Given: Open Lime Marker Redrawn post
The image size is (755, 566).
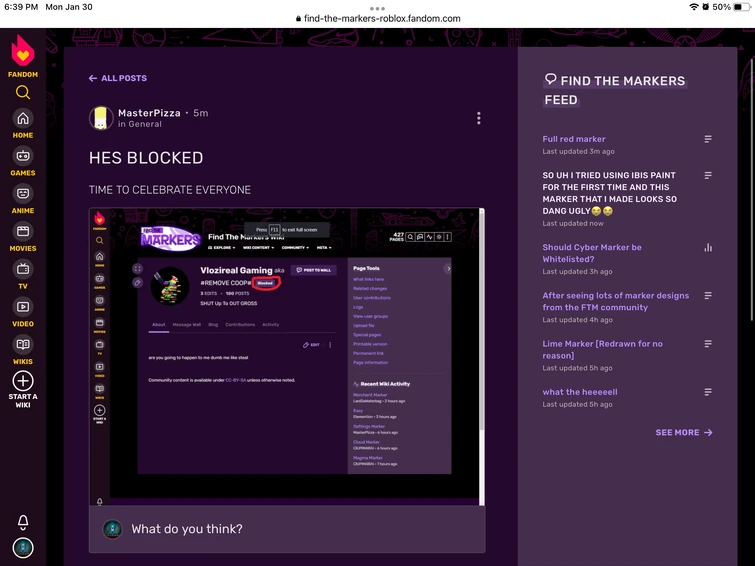Looking at the screenshot, I should pos(603,349).
